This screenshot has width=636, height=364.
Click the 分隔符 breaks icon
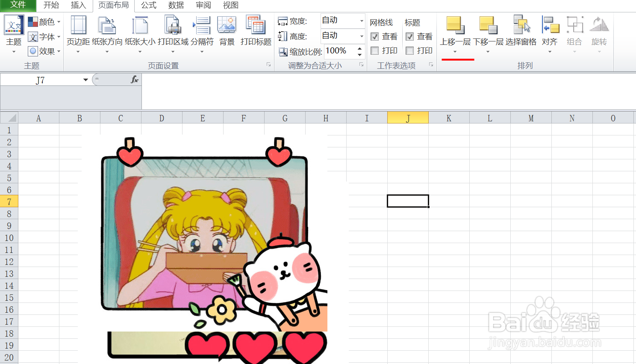click(202, 25)
